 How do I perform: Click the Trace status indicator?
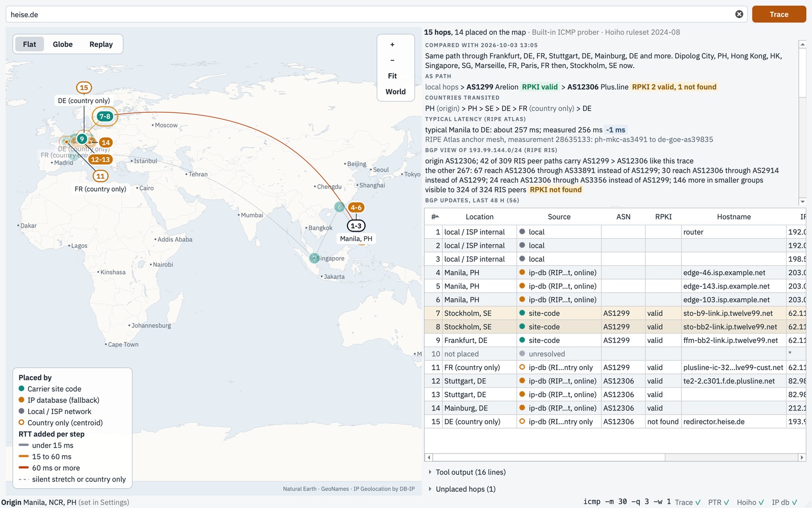click(688, 502)
